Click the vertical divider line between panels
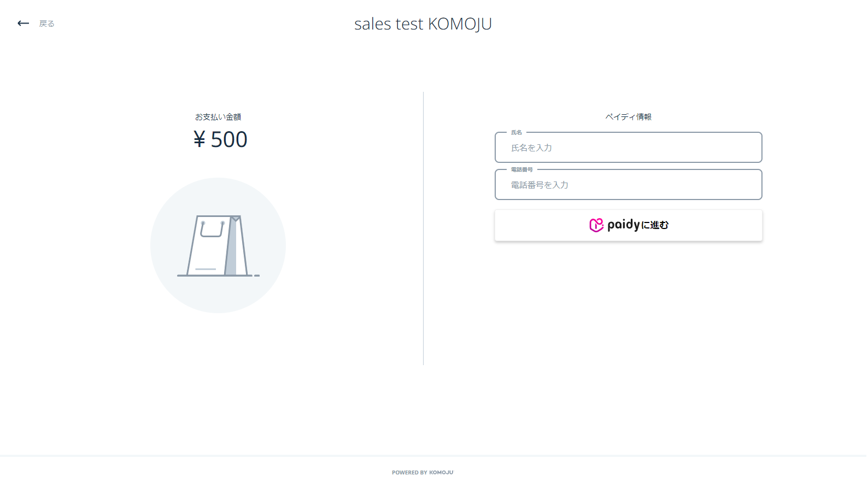Image resolution: width=868 pixels, height=481 pixels. 423,228
